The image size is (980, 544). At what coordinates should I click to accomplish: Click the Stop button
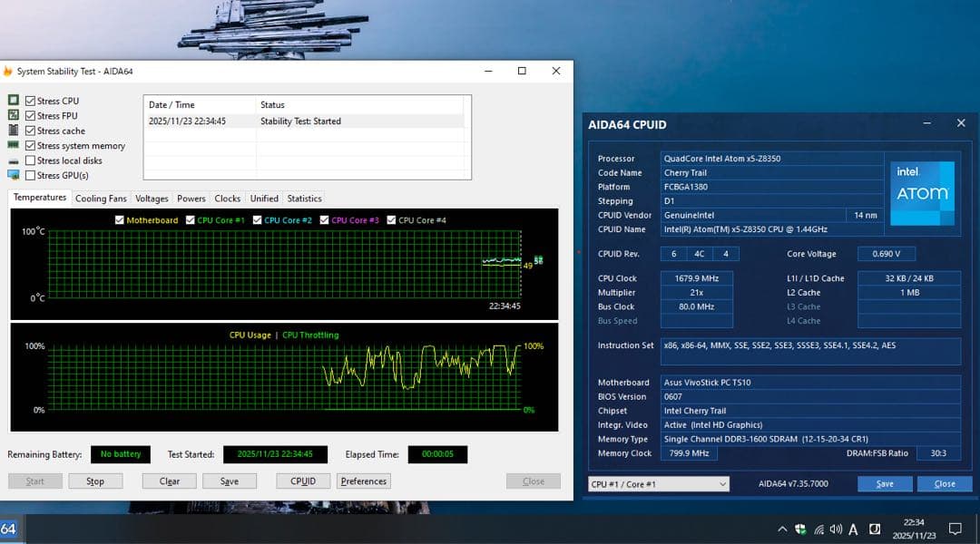[95, 481]
